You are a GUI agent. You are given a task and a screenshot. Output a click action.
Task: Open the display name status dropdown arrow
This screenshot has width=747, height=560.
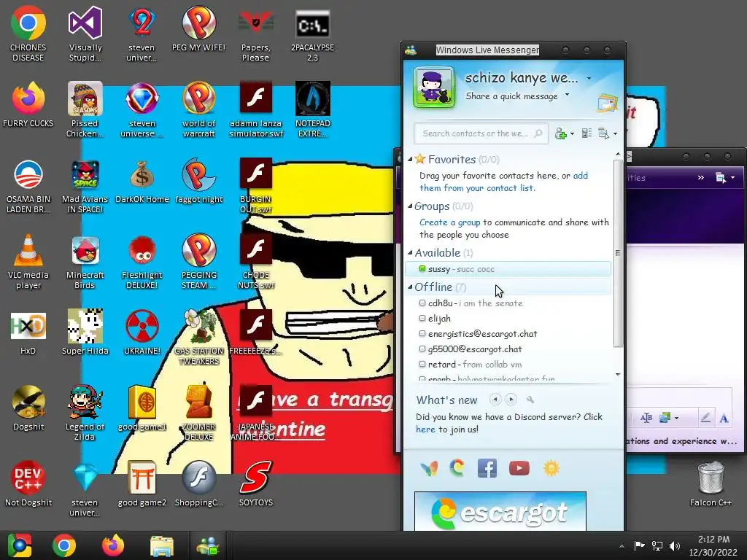pos(589,78)
